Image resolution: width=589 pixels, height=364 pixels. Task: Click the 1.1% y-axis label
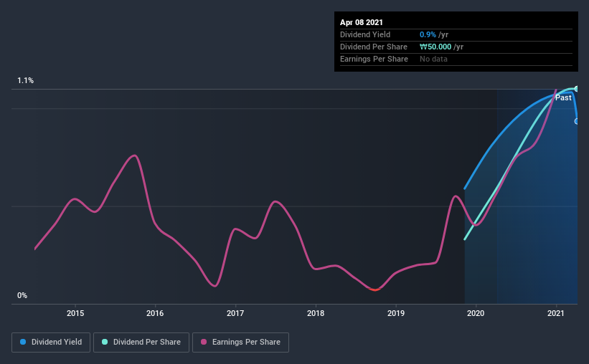pyautogui.click(x=26, y=81)
